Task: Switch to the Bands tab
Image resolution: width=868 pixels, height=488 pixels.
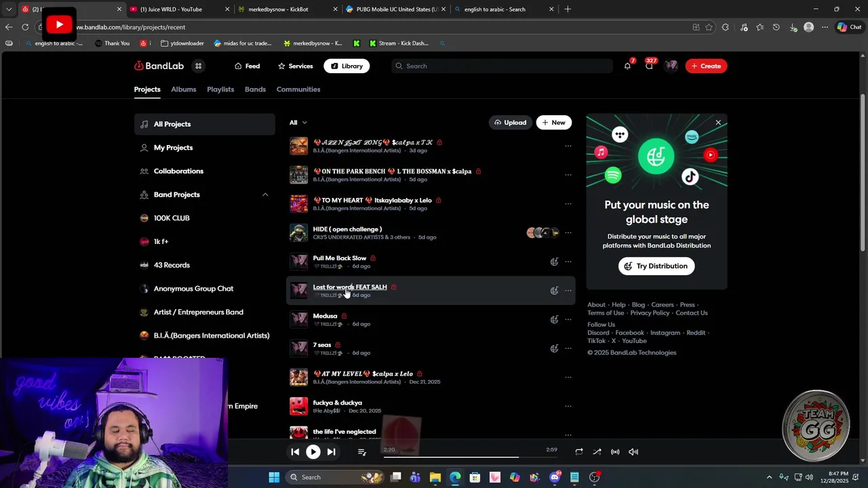Action: 255,89
